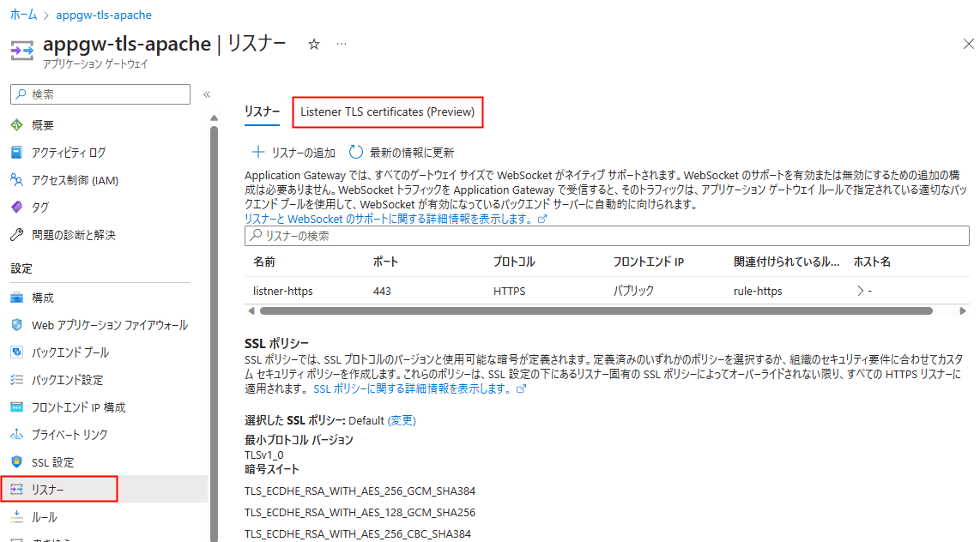
Task: Focus the リスナーの検索 field
Action: point(607,236)
